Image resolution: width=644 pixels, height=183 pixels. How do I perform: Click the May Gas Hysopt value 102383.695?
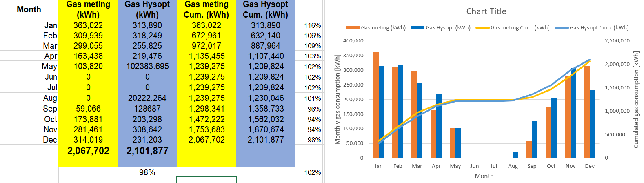(147, 66)
